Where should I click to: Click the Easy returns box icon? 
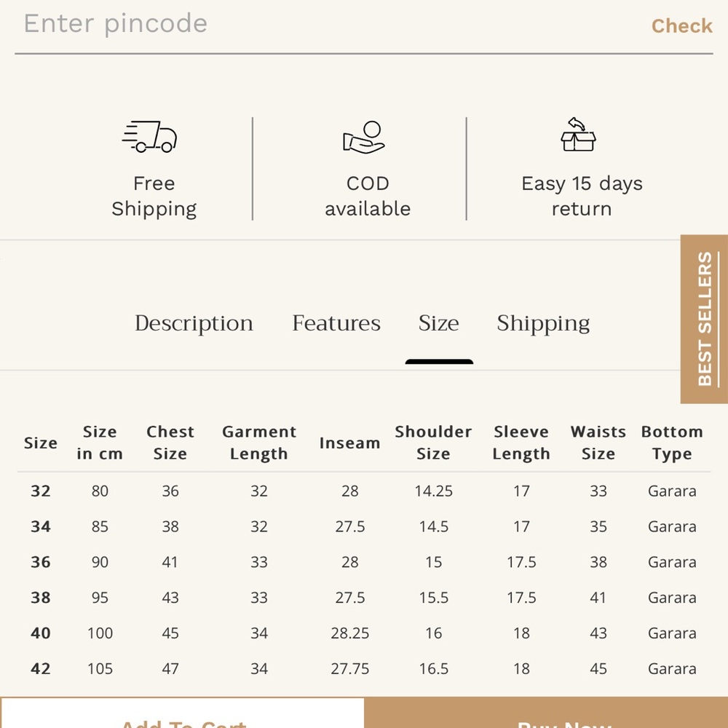578,134
